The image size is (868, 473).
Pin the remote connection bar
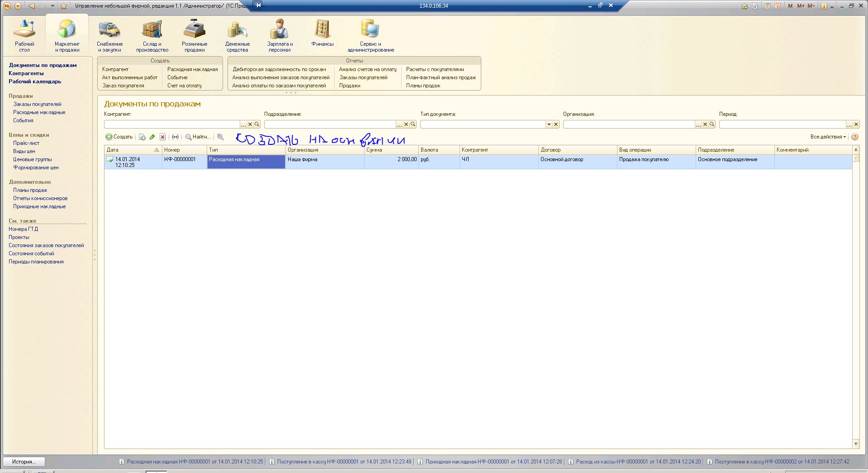pyautogui.click(x=257, y=5)
